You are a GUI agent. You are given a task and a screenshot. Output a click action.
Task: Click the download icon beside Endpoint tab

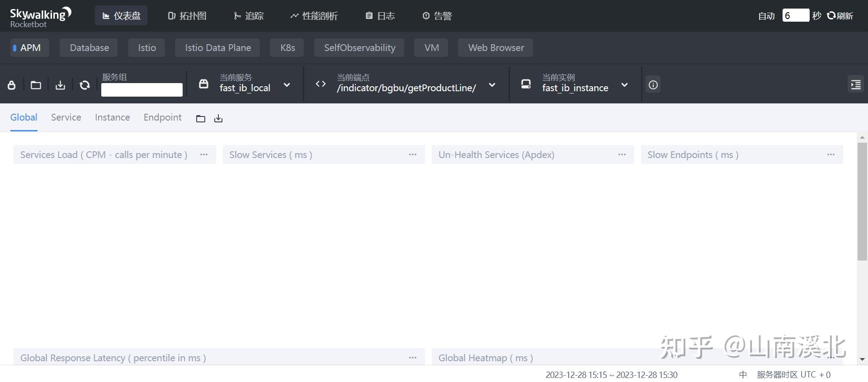218,118
